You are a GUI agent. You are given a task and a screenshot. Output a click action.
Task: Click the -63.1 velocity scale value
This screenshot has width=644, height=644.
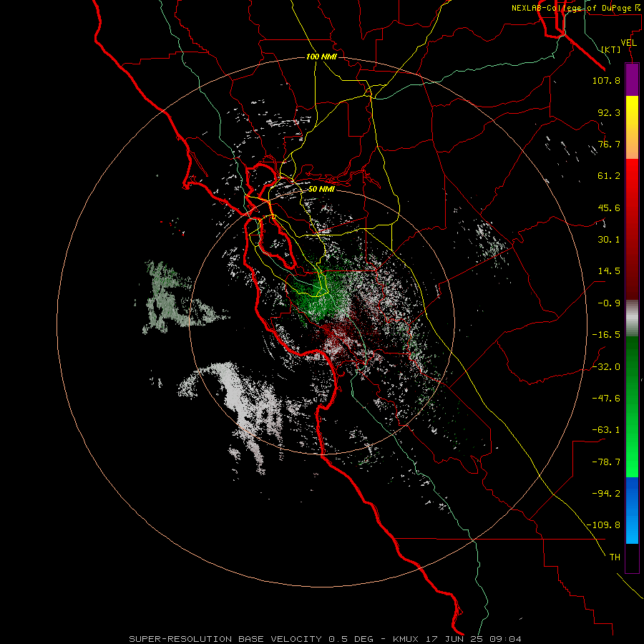click(x=606, y=430)
